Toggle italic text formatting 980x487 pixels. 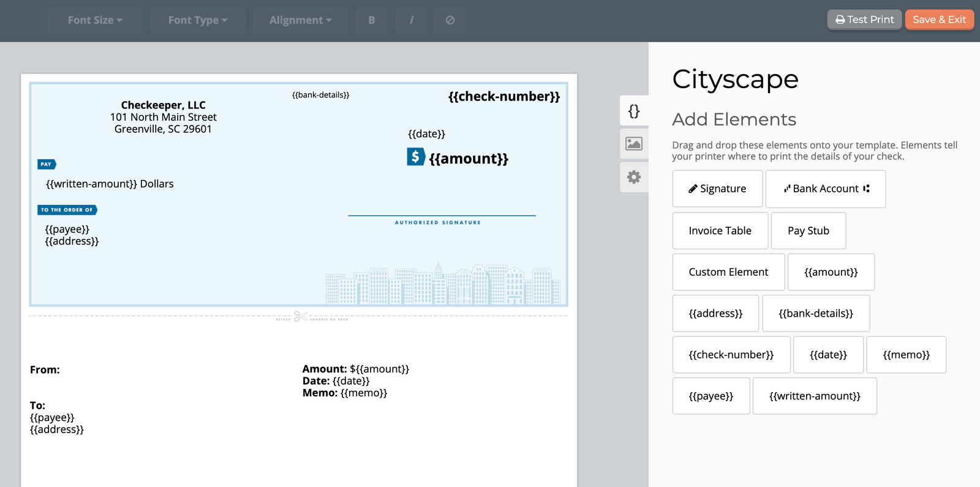tap(412, 20)
